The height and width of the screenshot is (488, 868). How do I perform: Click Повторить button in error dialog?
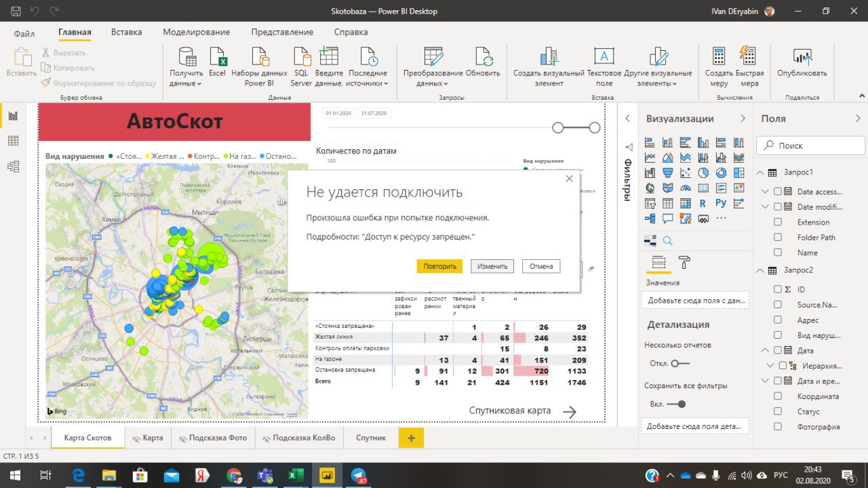tap(439, 266)
